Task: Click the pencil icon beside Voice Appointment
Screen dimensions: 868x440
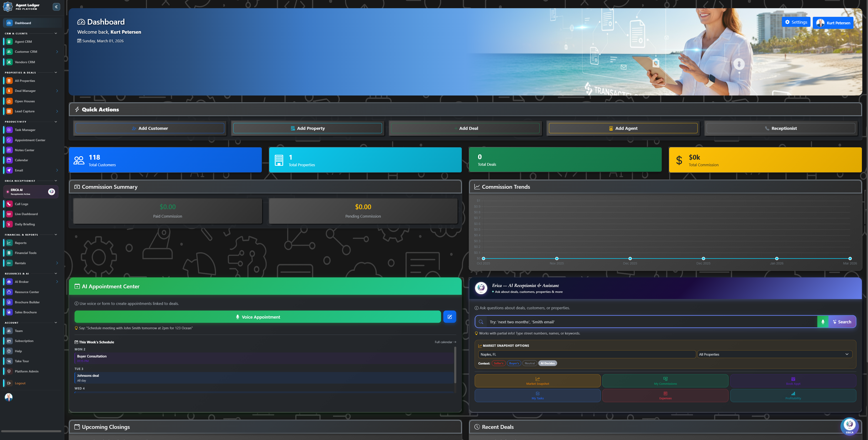Action: tap(449, 317)
